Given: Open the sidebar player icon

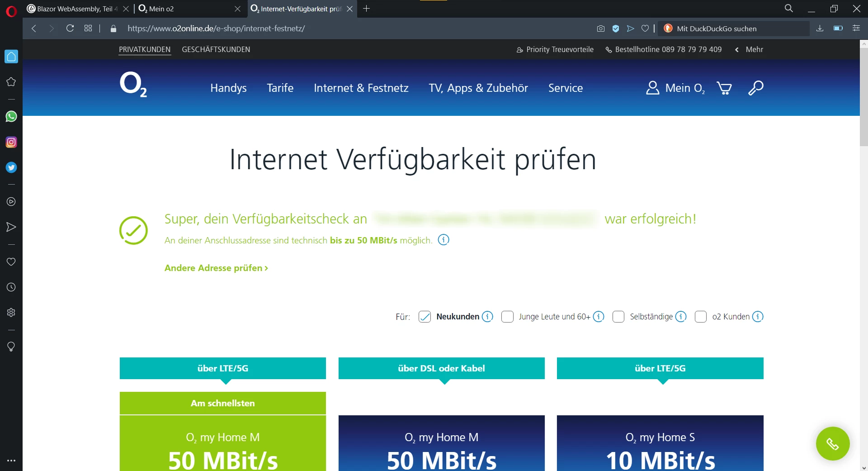Looking at the screenshot, I should pos(11,202).
